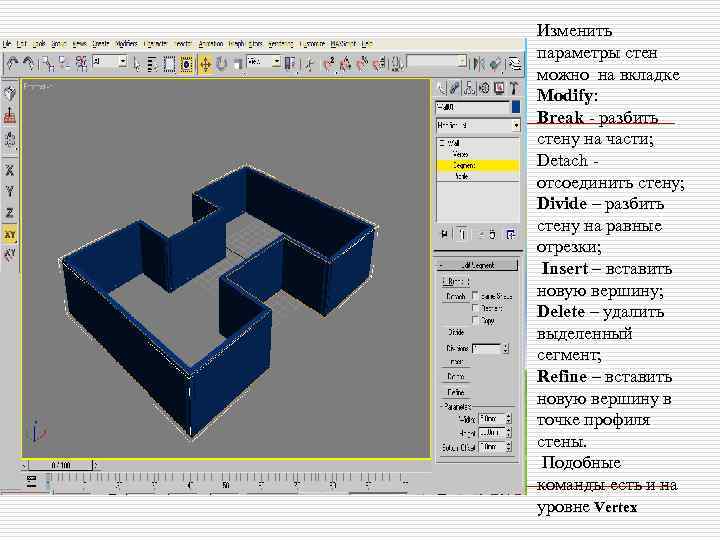This screenshot has width=720, height=540.
Task: Open the Select by Name list
Action: coord(152,64)
